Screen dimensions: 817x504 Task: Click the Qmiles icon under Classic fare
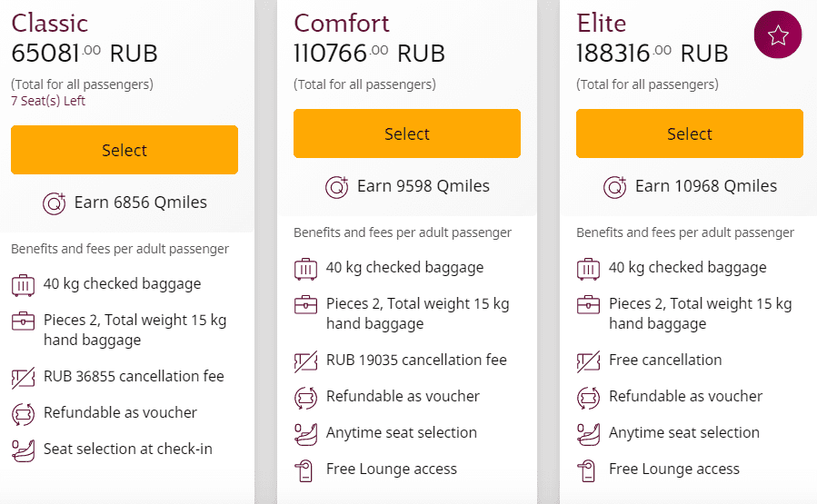coord(55,203)
